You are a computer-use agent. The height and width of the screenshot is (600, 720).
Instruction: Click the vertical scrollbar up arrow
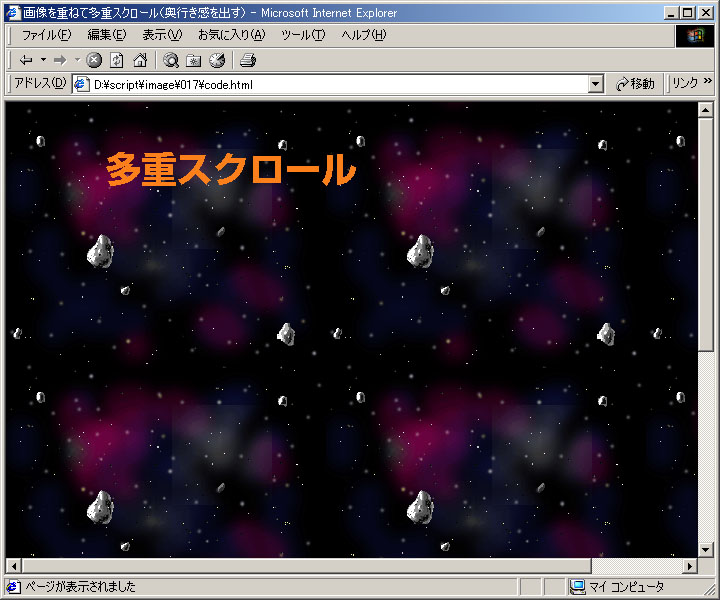705,110
